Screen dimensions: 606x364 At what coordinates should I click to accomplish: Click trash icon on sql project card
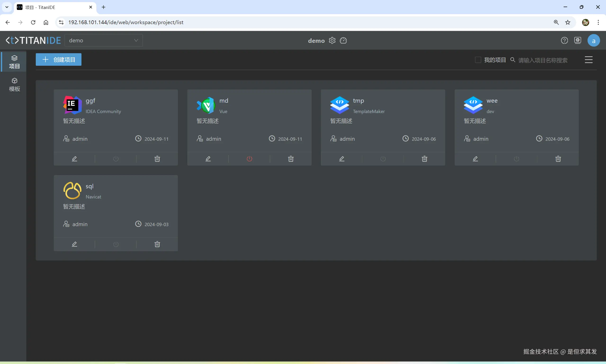pyautogui.click(x=157, y=244)
